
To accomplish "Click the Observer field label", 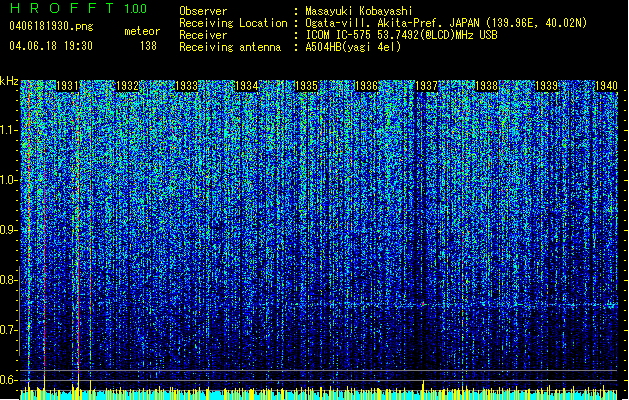I will 203,11.
